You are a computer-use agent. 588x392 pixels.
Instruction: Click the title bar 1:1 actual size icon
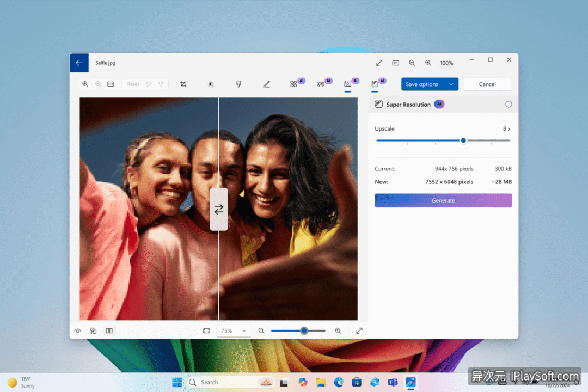(x=396, y=63)
